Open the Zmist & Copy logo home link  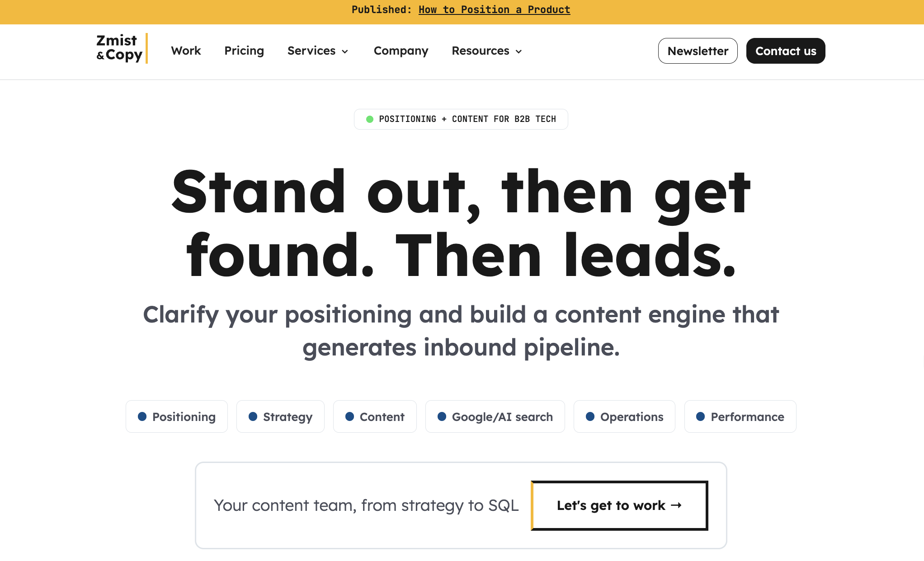point(122,48)
